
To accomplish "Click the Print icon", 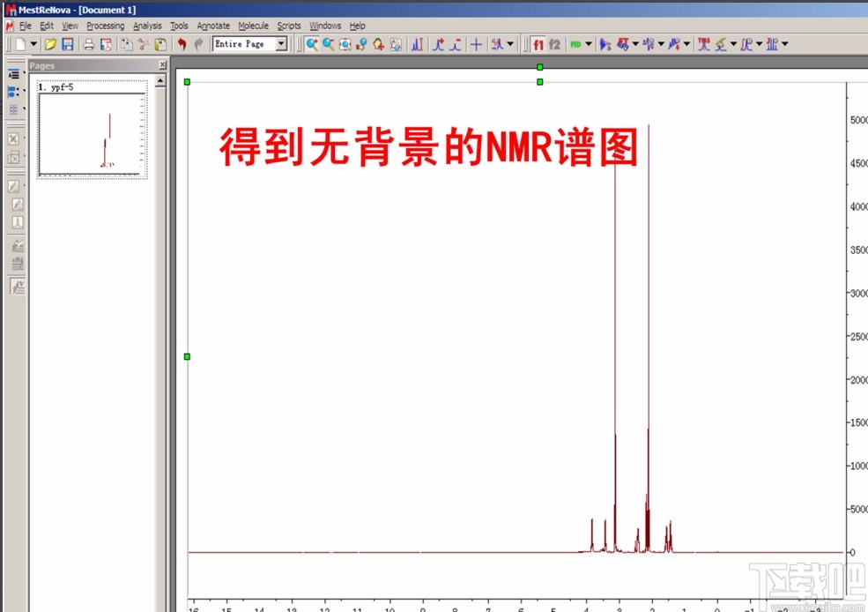I will click(89, 44).
